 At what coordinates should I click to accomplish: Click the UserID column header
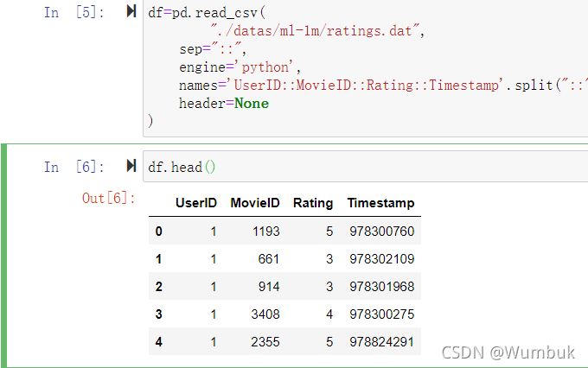[x=196, y=203]
